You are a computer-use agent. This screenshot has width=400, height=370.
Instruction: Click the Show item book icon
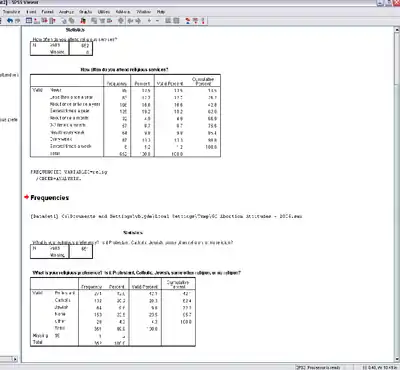[168, 21]
